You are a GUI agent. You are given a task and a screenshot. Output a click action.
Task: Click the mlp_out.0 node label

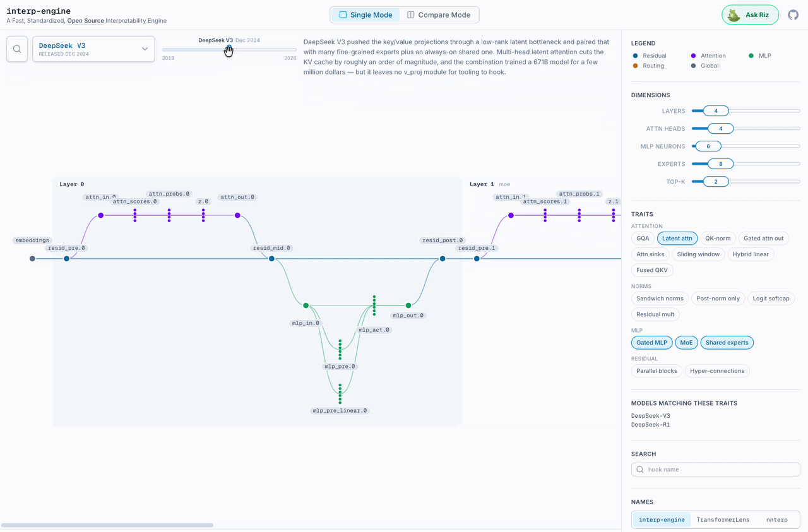coord(408,316)
